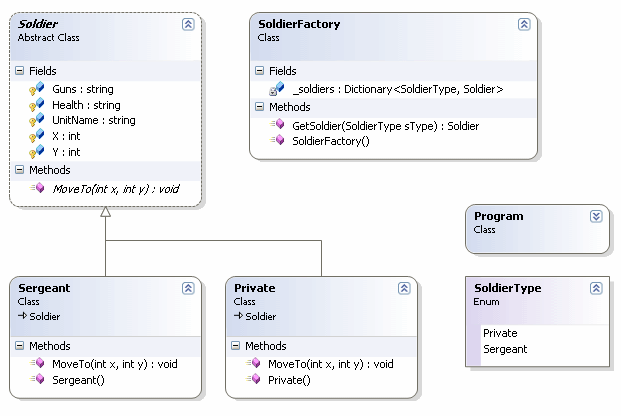621x416 pixels.
Task: Select the Sergeant class title header
Action: [x=44, y=288]
